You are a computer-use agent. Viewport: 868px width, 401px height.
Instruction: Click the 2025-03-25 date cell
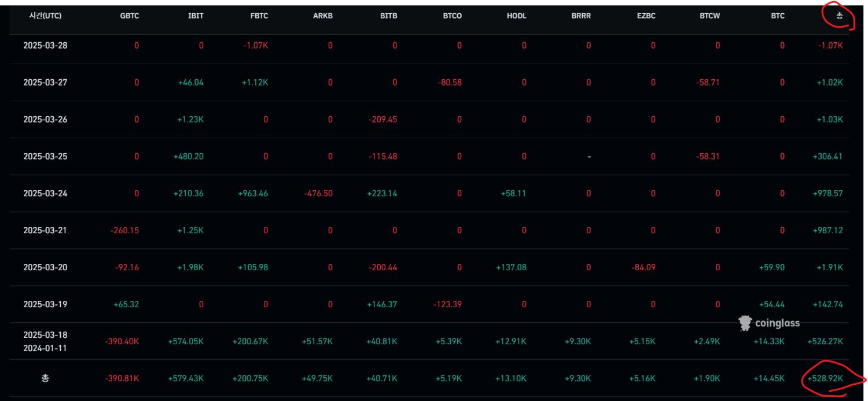point(45,156)
